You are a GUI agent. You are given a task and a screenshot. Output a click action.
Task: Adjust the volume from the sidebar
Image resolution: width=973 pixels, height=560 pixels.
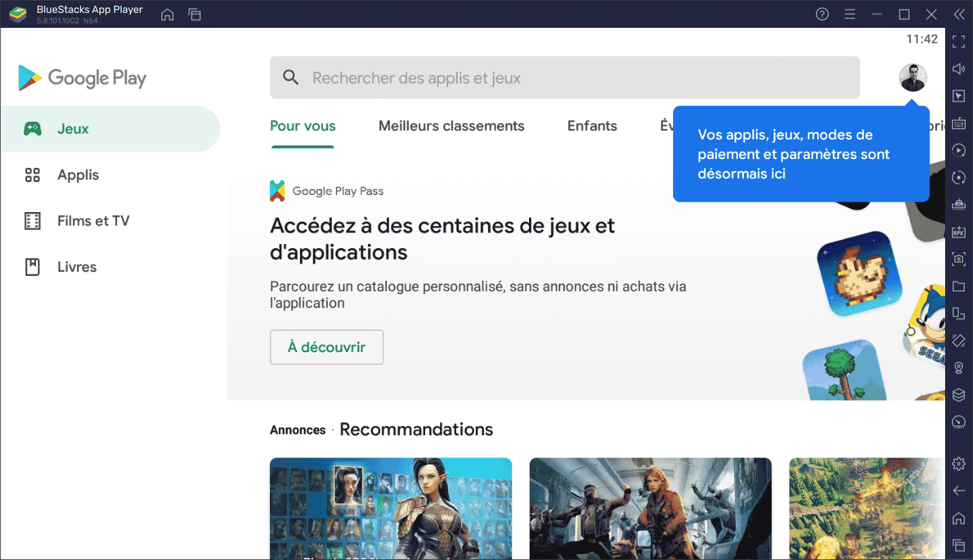click(959, 68)
